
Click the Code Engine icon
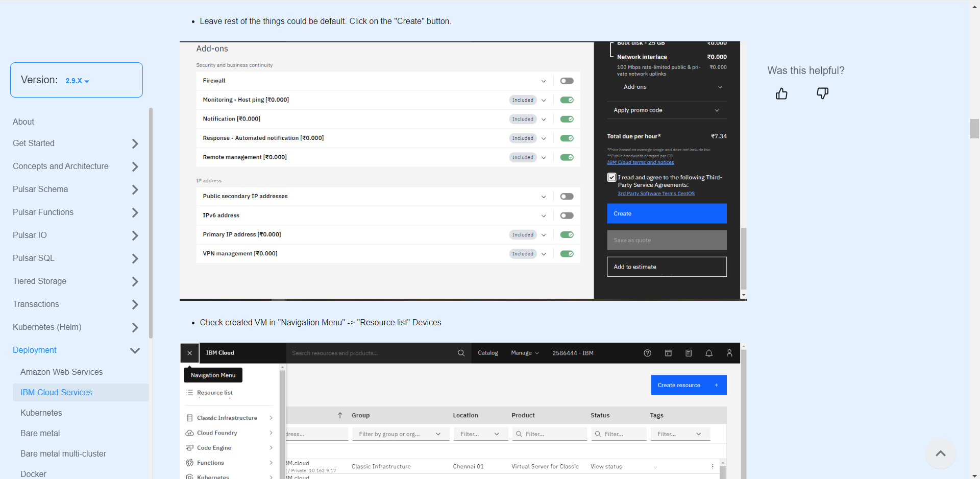click(189, 448)
